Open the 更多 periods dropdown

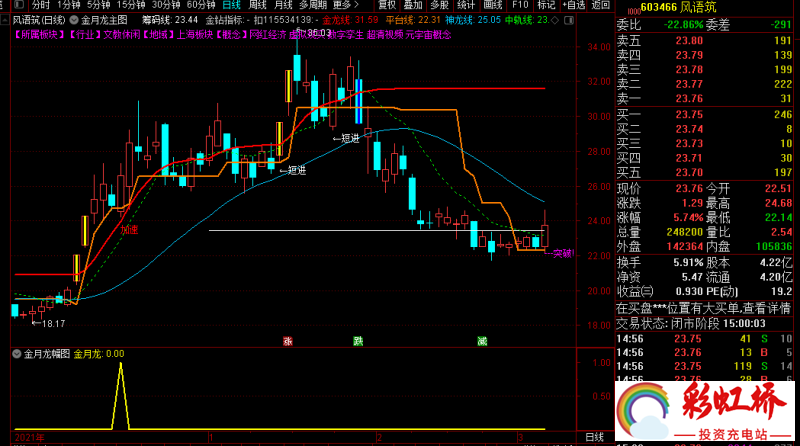[346, 5]
